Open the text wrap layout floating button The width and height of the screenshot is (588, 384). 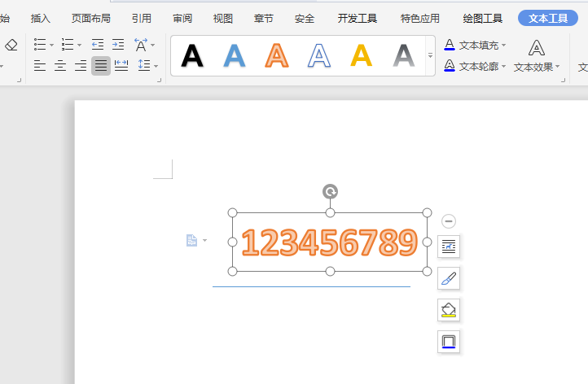[449, 247]
